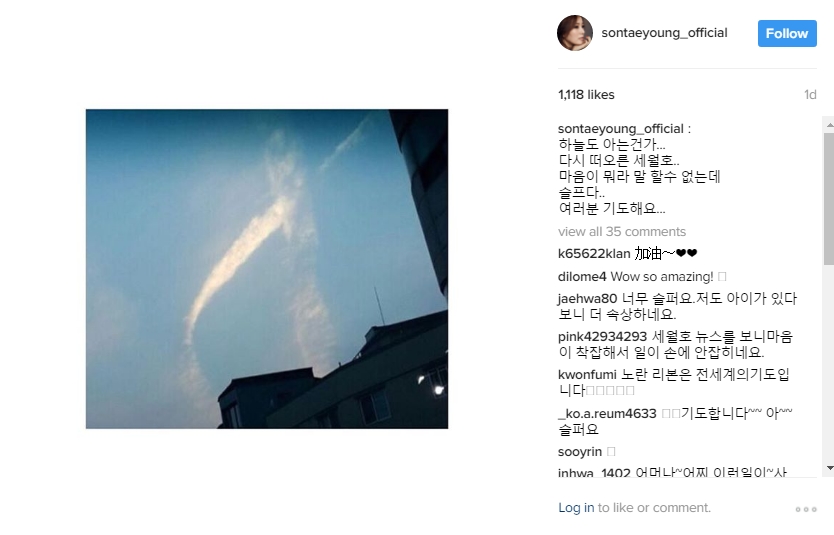Click the comments scrollbar up arrow
Image resolution: width=834 pixels, height=535 pixels.
click(829, 126)
